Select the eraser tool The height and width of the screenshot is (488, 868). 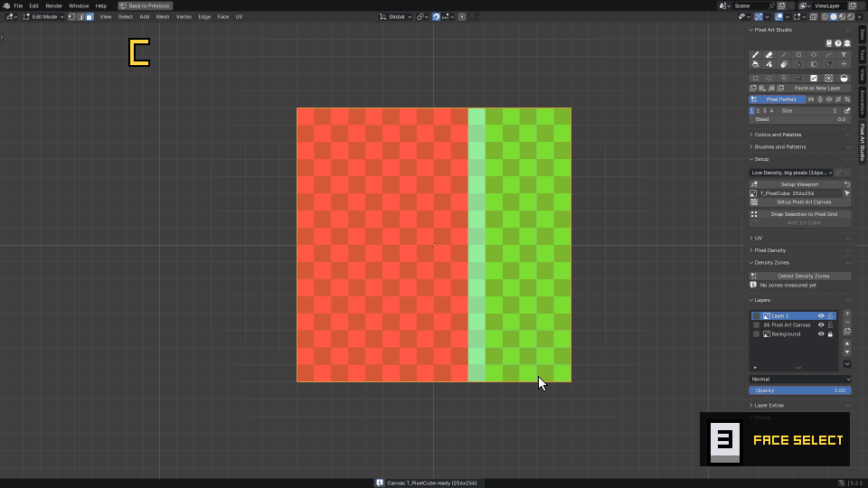pos(769,55)
